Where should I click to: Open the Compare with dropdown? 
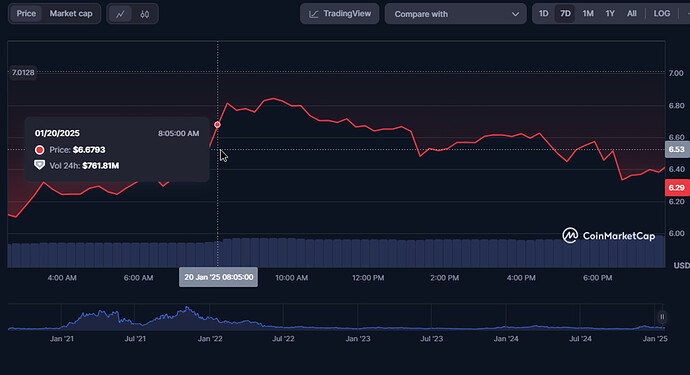[x=455, y=14]
